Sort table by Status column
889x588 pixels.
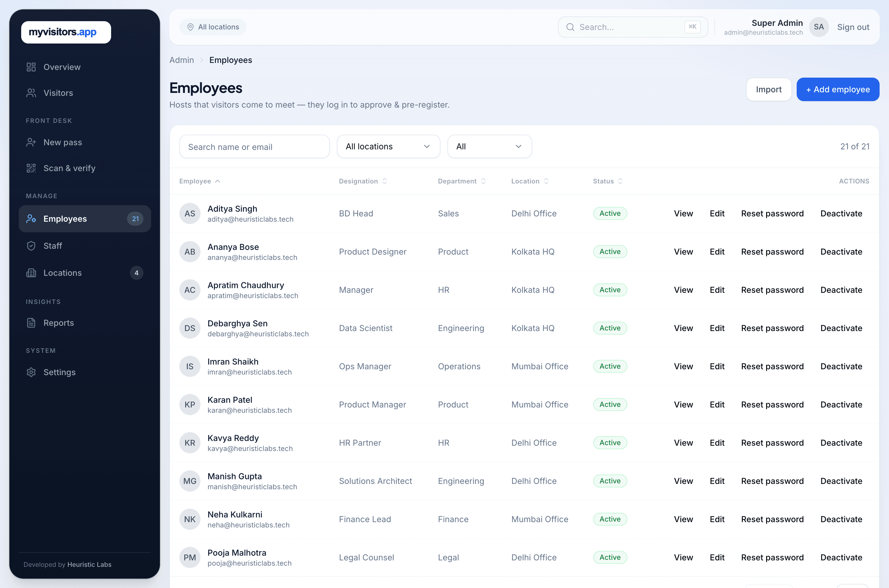(607, 181)
